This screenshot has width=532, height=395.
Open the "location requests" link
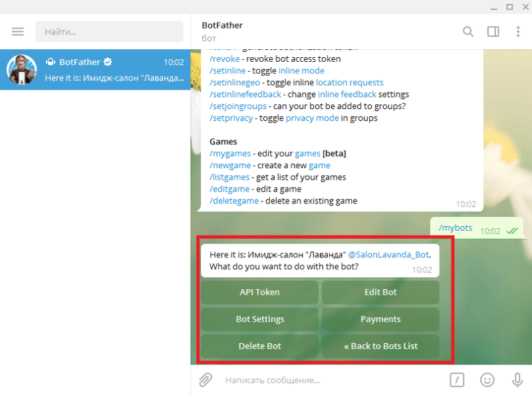click(x=350, y=82)
